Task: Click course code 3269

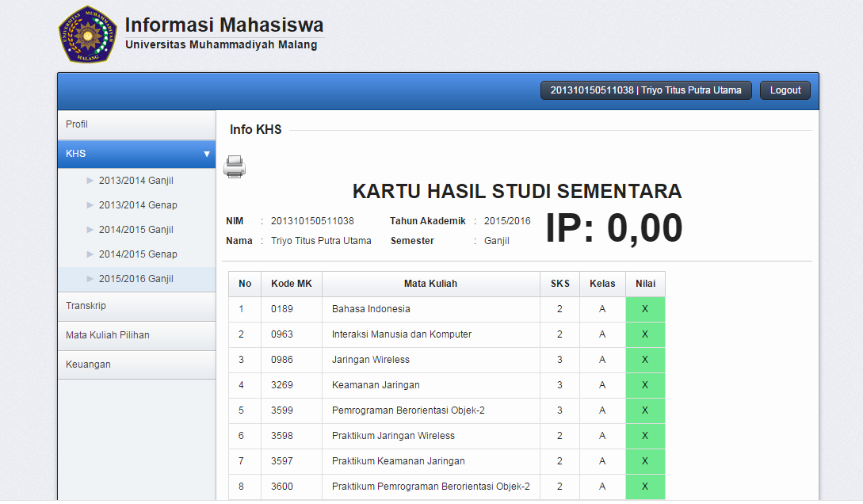Action: point(282,385)
